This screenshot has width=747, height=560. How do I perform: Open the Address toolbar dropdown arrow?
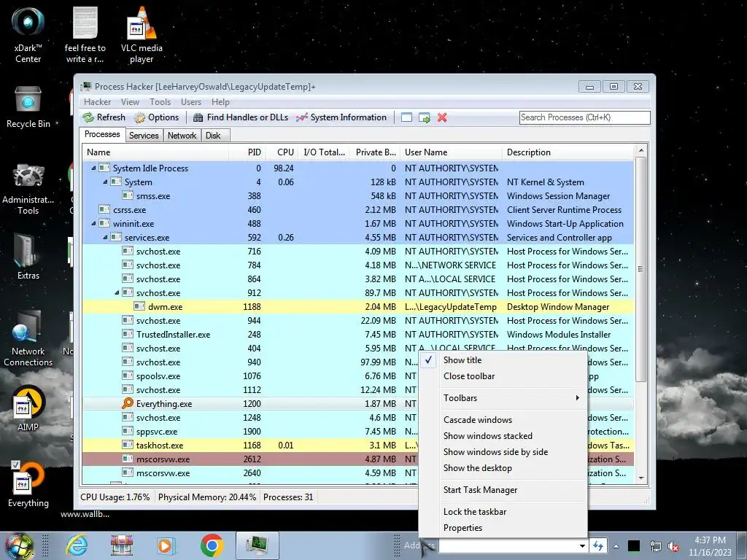[582, 546]
